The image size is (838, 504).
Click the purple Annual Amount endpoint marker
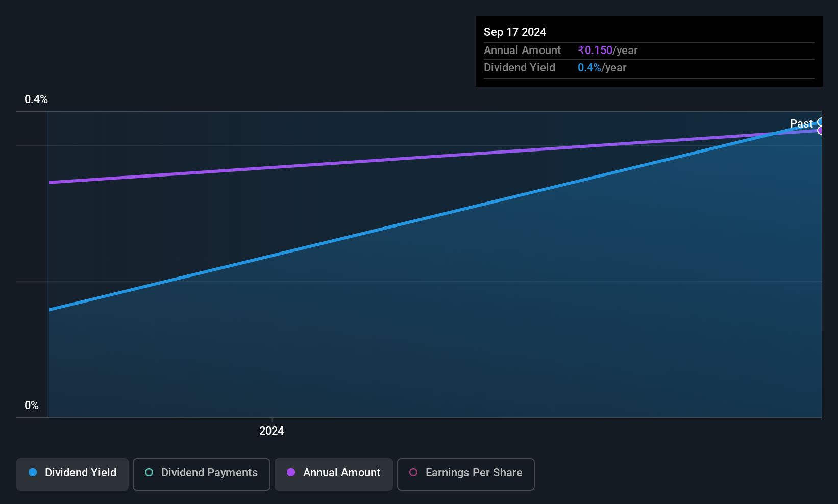pyautogui.click(x=821, y=131)
